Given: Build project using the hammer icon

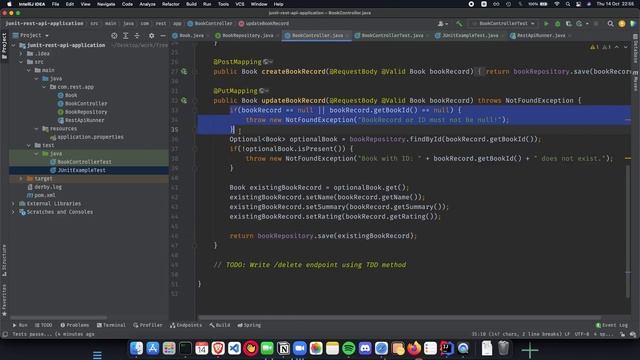Looking at the screenshot, I should point(459,24).
